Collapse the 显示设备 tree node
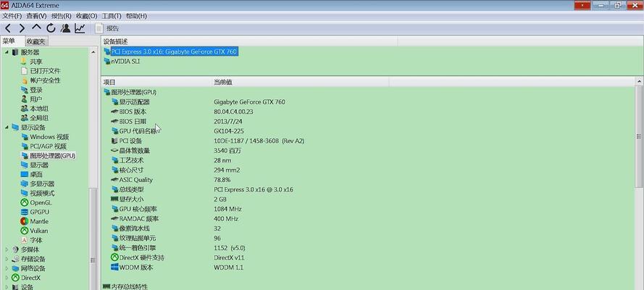The width and height of the screenshot is (644, 290). click(x=7, y=128)
